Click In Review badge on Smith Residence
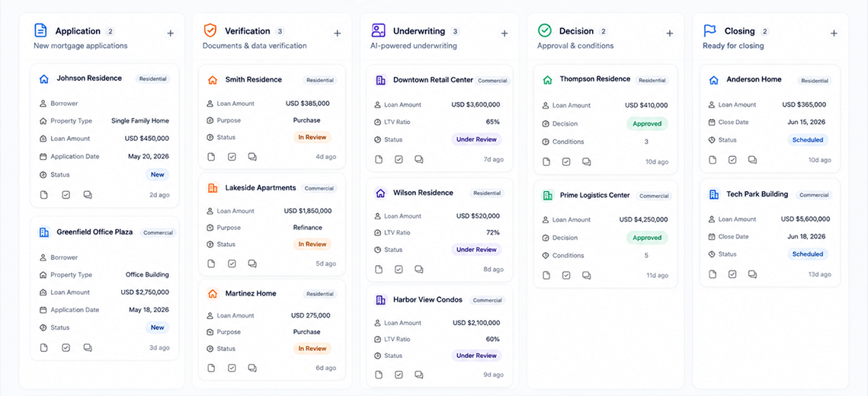This screenshot has height=396, width=868. coord(312,136)
